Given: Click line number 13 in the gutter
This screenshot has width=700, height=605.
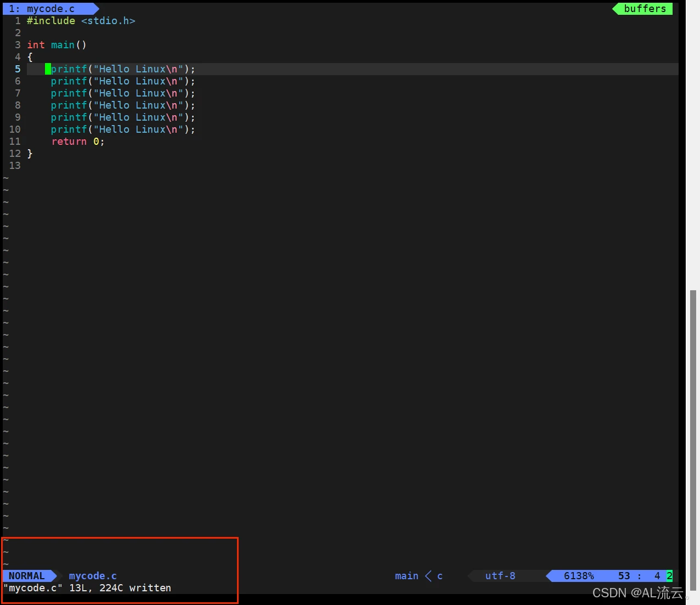Looking at the screenshot, I should pos(15,166).
